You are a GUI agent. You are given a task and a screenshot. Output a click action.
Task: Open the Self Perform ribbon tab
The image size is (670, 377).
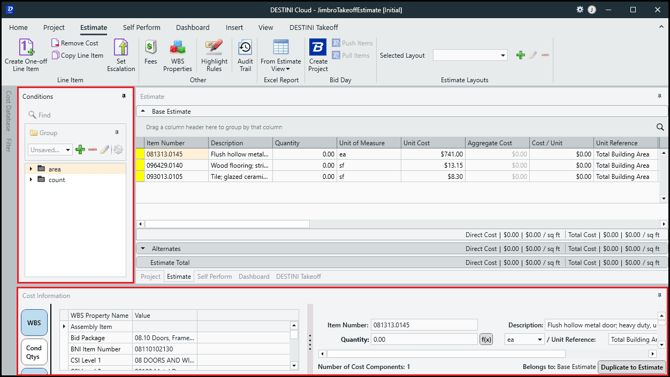pos(141,27)
